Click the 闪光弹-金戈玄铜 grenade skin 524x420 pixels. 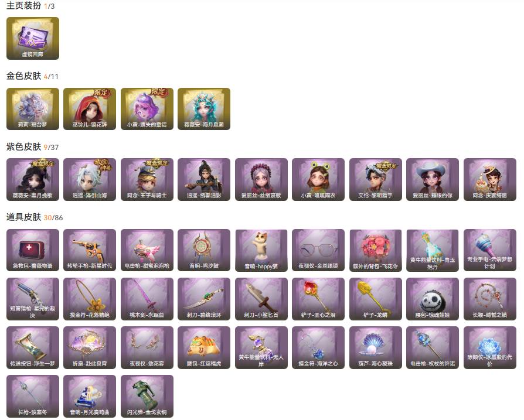point(147,397)
